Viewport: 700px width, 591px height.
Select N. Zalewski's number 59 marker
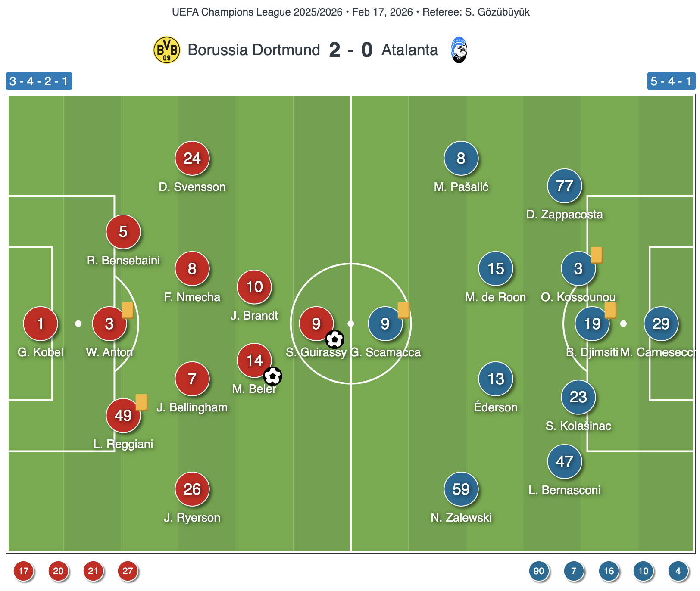click(461, 489)
